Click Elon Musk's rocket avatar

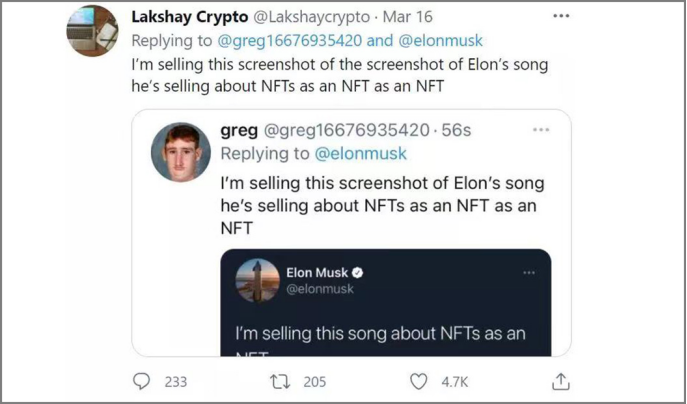tap(257, 280)
